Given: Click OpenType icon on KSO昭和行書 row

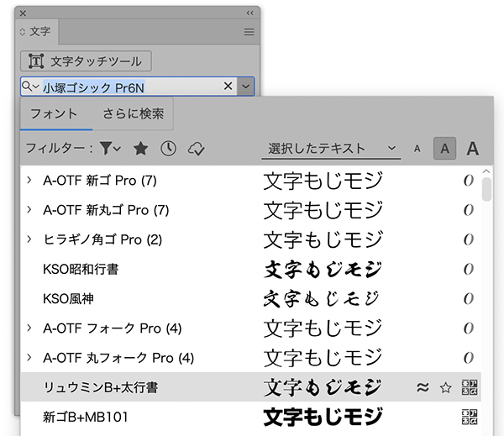Looking at the screenshot, I should pos(469,269).
